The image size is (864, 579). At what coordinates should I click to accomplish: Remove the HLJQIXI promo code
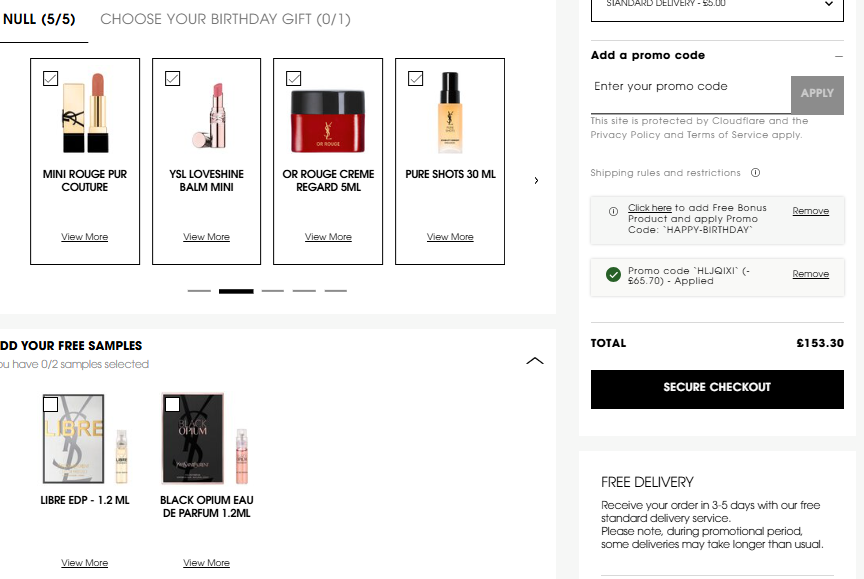pyautogui.click(x=811, y=274)
